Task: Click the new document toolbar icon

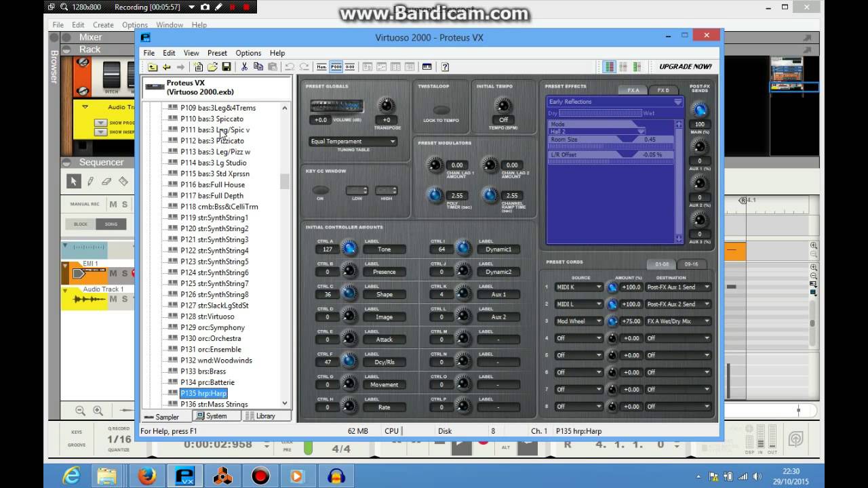Action: pos(199,66)
